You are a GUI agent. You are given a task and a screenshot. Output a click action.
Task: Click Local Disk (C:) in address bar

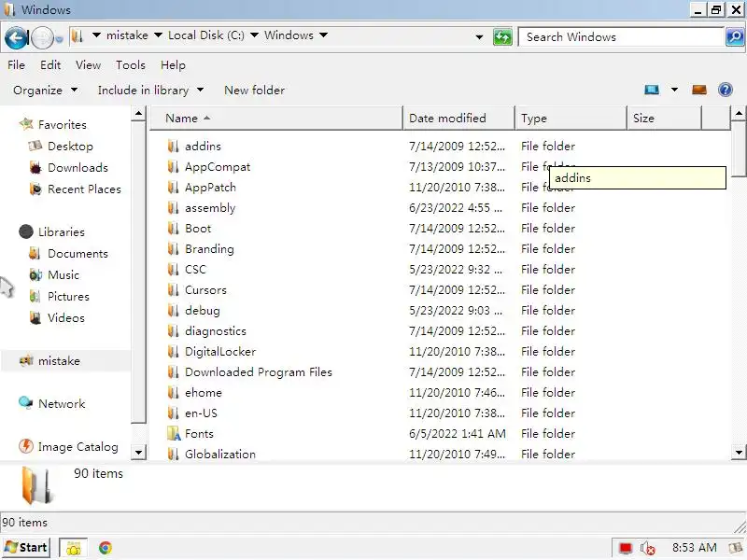point(205,35)
